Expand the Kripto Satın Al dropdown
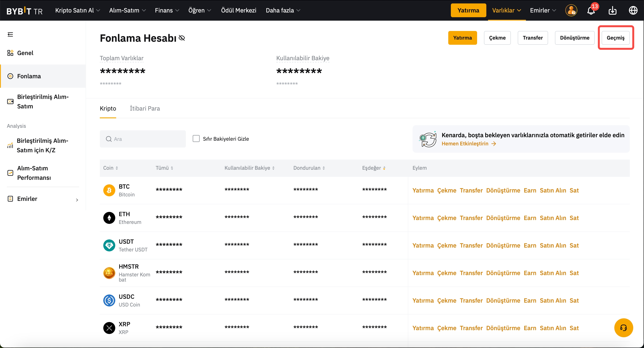The width and height of the screenshot is (644, 348). tap(77, 11)
